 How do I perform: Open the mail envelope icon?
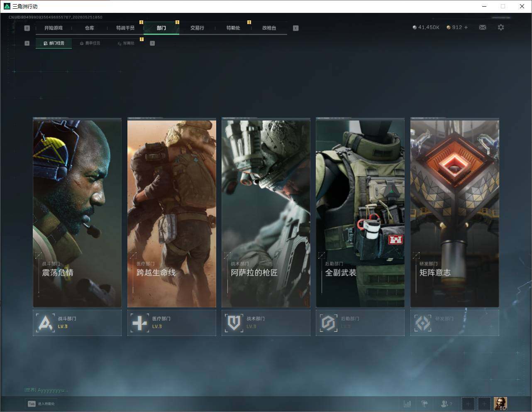483,27
